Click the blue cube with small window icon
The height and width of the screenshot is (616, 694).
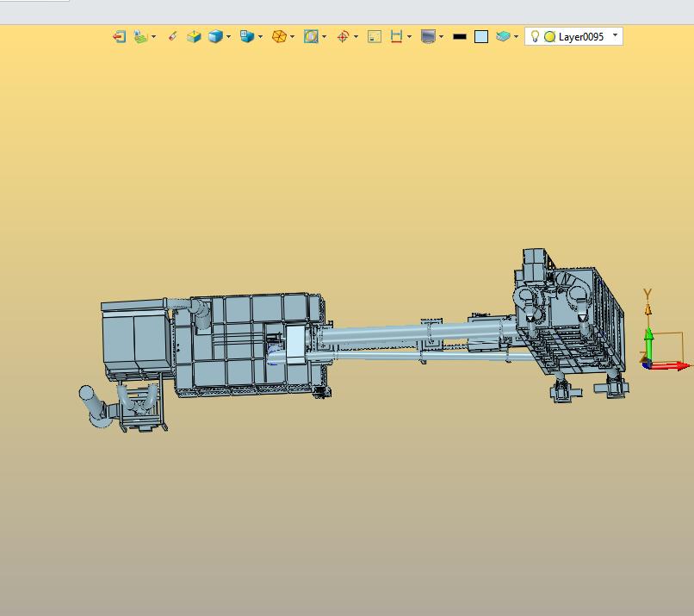[247, 36]
